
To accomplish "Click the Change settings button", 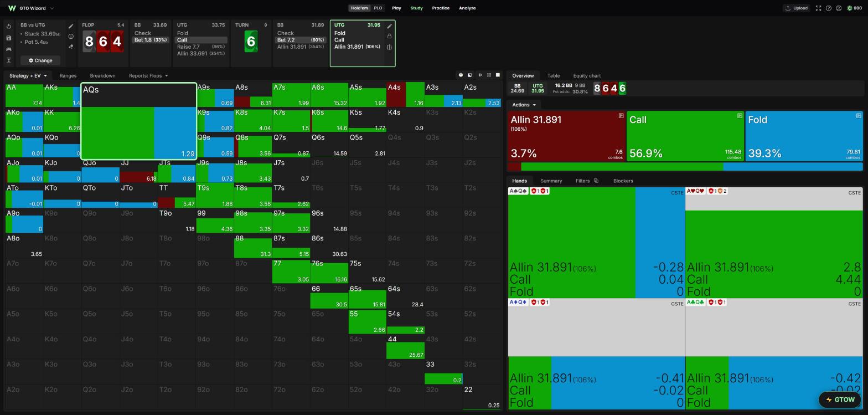I will [x=40, y=60].
